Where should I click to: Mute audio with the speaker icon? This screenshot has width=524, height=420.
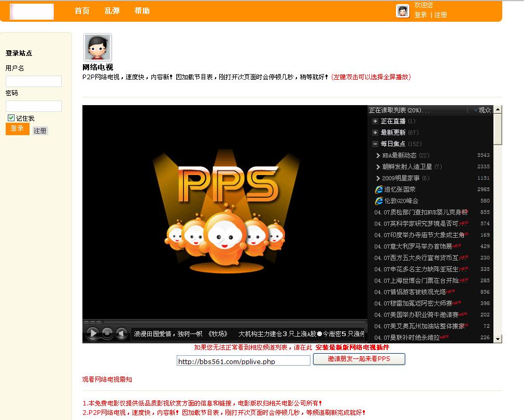coord(121,333)
